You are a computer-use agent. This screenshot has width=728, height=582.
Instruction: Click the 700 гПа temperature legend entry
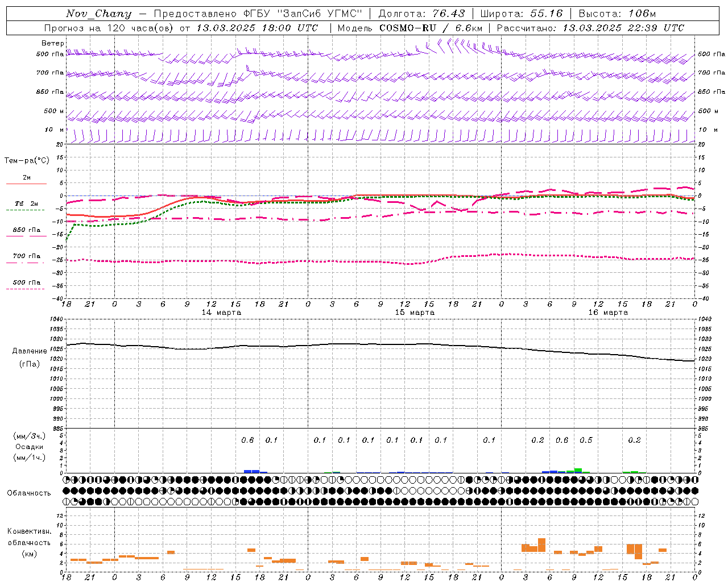coord(27,256)
